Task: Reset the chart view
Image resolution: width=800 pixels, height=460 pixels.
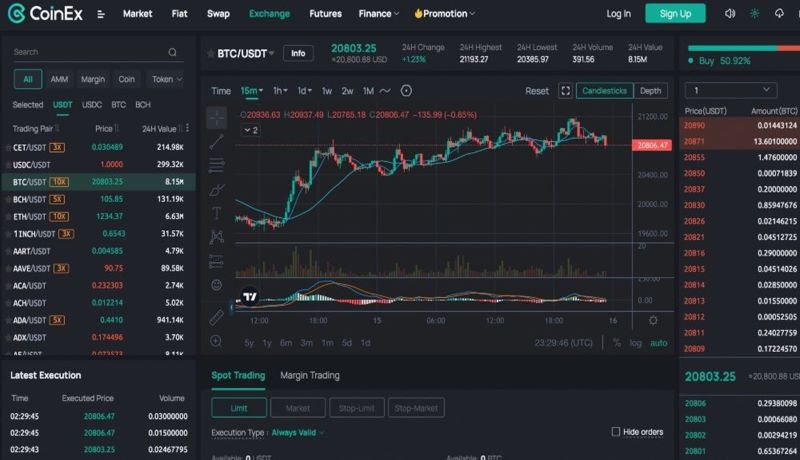Action: (537, 91)
